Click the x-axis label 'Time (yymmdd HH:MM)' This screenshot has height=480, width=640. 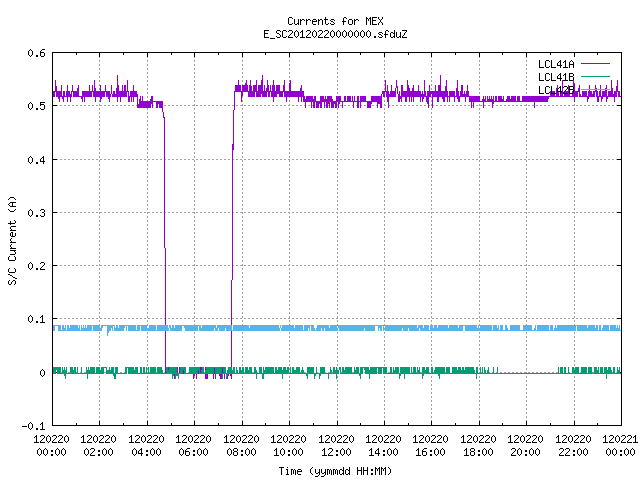coord(335,471)
